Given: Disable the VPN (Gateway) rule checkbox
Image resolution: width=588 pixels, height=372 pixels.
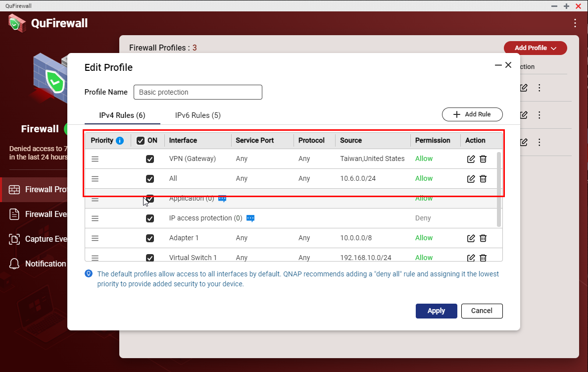Looking at the screenshot, I should tap(150, 159).
